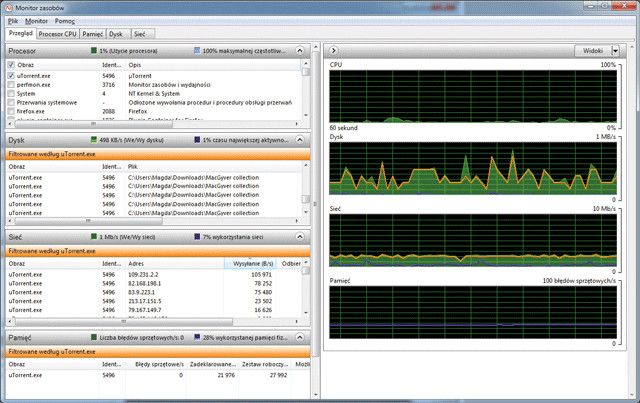Click the CPU usage graph
The width and height of the screenshot is (640, 403).
[x=473, y=96]
